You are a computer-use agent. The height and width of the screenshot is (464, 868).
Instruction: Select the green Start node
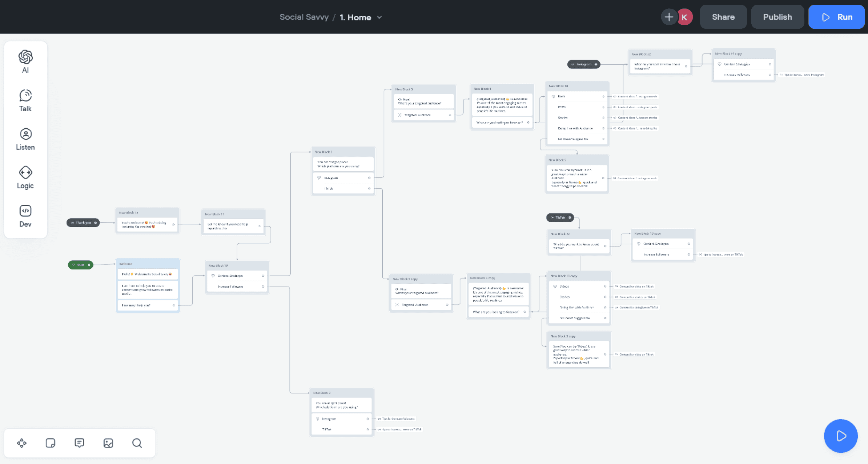pyautogui.click(x=80, y=265)
